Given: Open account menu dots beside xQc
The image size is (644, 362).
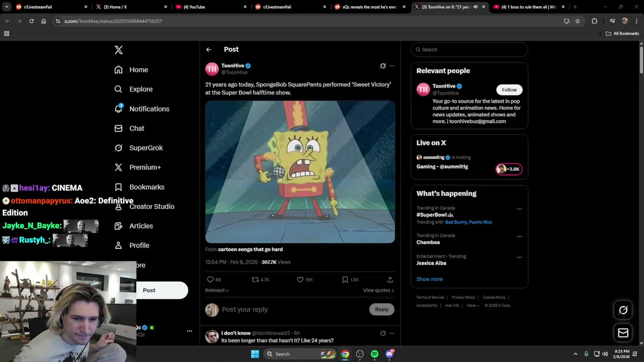Looking at the screenshot, I should [x=190, y=331].
